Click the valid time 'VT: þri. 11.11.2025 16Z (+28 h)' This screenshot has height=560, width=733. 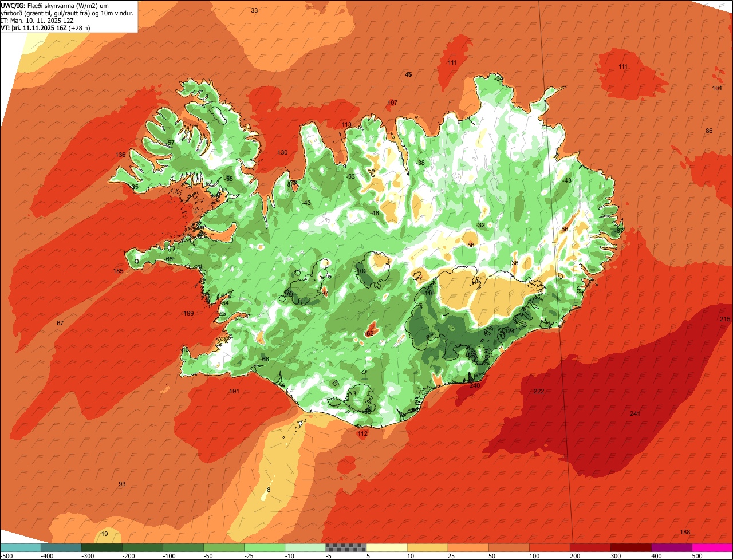click(x=45, y=27)
